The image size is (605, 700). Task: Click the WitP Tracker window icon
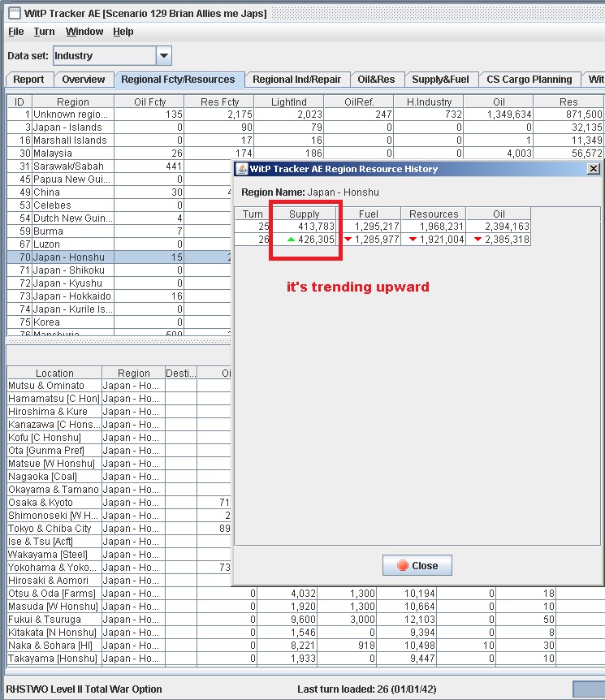point(15,13)
